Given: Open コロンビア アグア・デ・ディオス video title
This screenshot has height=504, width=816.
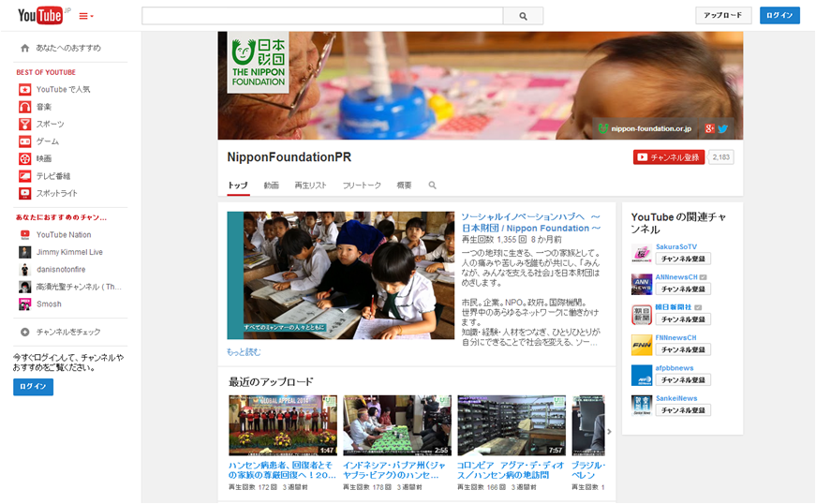Looking at the screenshot, I should coord(511,470).
